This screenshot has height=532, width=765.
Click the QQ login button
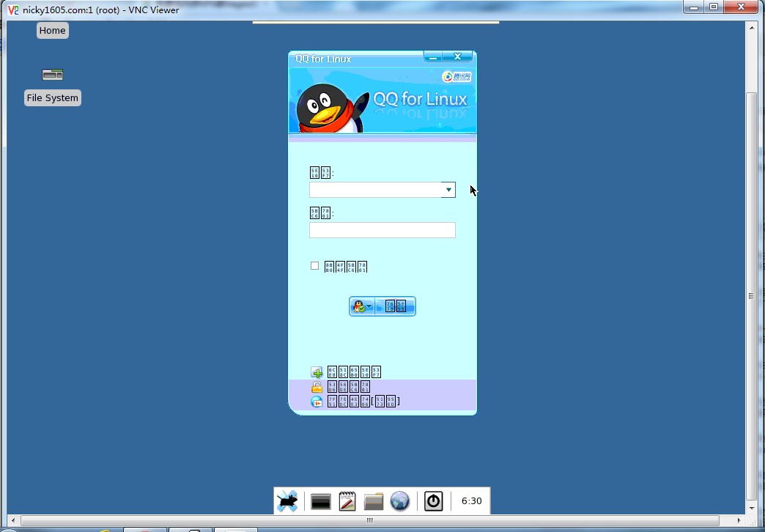click(395, 306)
